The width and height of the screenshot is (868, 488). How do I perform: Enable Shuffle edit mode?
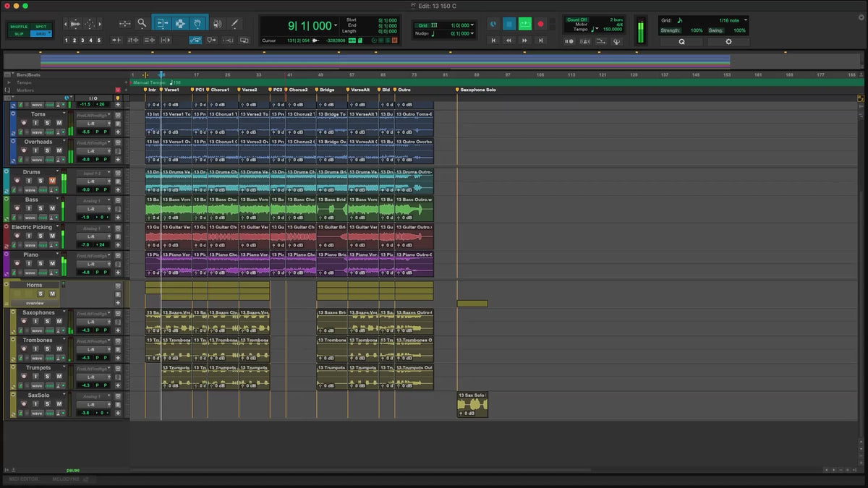tap(18, 27)
